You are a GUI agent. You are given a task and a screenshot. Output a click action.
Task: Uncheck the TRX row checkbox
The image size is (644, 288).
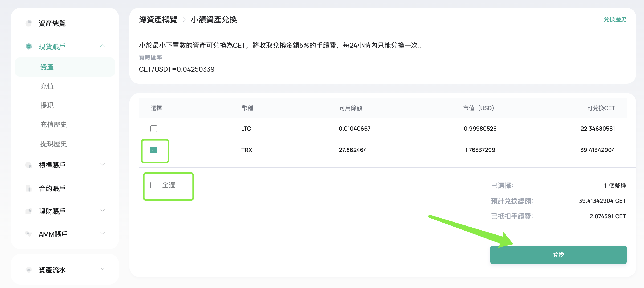click(x=154, y=150)
